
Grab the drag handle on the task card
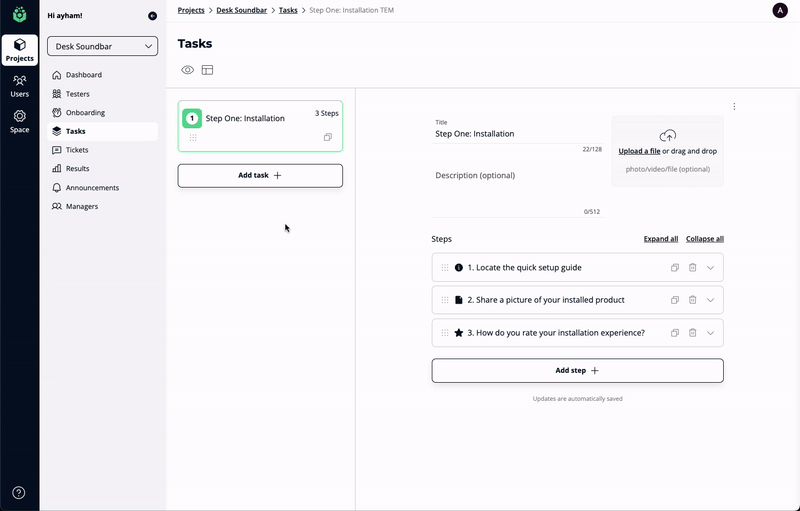click(x=193, y=138)
